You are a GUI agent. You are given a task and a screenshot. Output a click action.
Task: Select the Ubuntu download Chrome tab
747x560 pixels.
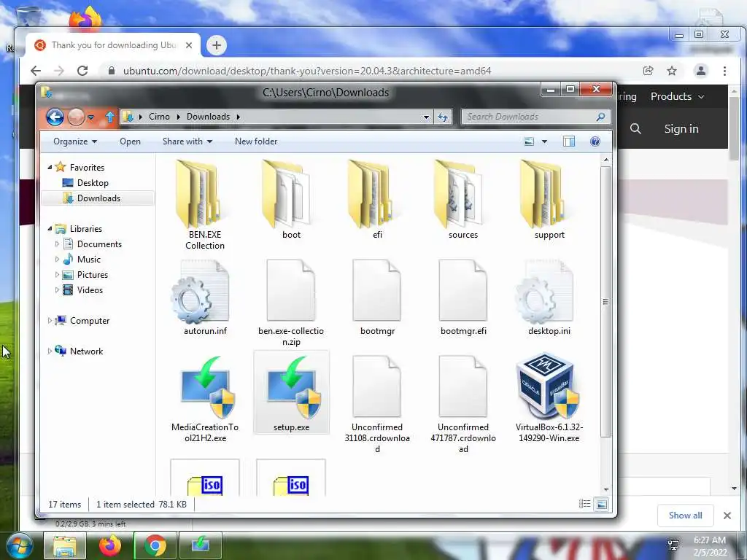(113, 45)
